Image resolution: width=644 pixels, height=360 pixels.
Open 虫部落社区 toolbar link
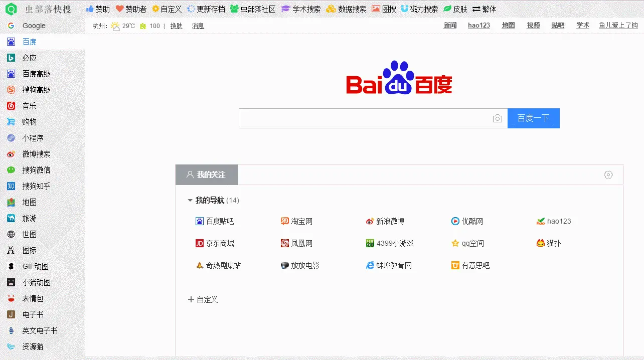click(253, 9)
